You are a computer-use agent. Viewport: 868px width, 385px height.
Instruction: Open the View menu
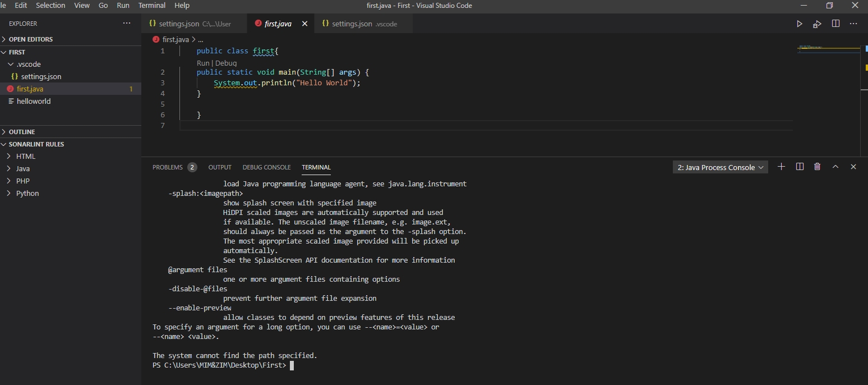tap(82, 5)
